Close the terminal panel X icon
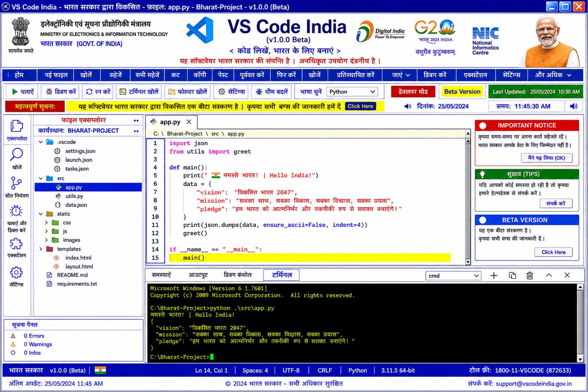This screenshot has width=588, height=392. pos(567,275)
